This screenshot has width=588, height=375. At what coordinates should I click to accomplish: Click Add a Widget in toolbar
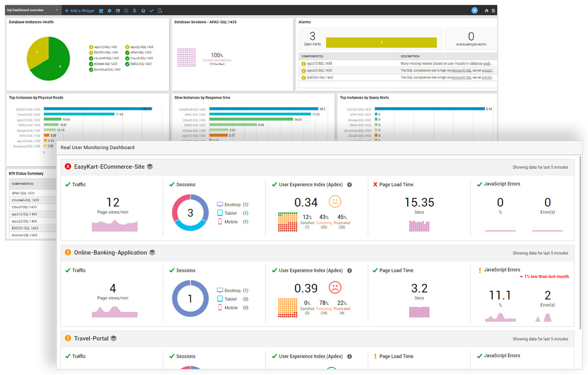[x=79, y=10]
